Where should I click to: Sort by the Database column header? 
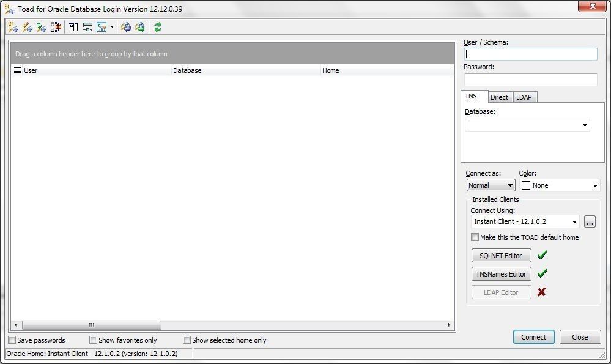[246, 70]
